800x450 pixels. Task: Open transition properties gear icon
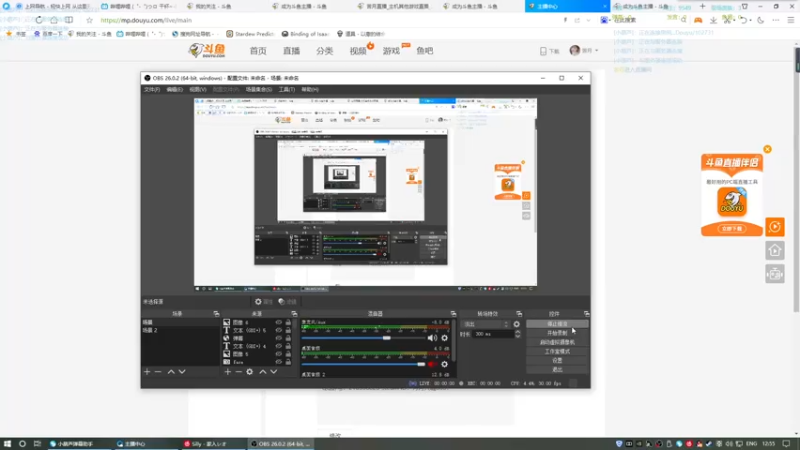[516, 324]
